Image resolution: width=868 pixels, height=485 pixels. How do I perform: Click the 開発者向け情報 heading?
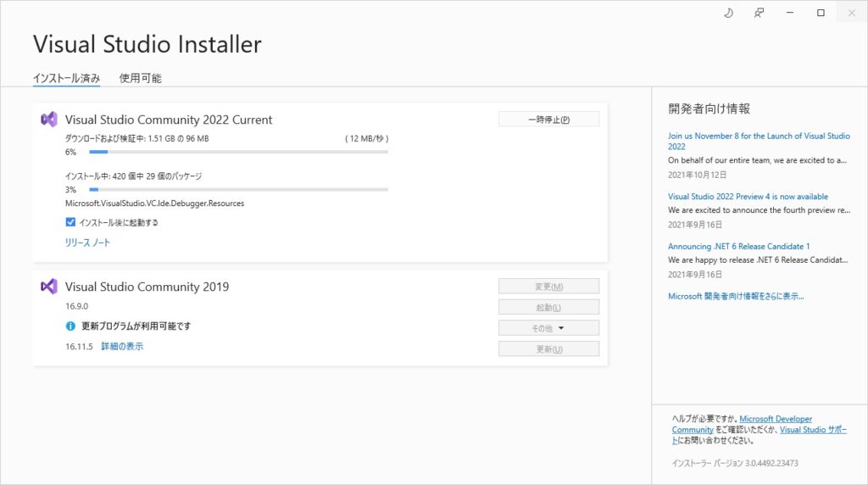tap(709, 109)
